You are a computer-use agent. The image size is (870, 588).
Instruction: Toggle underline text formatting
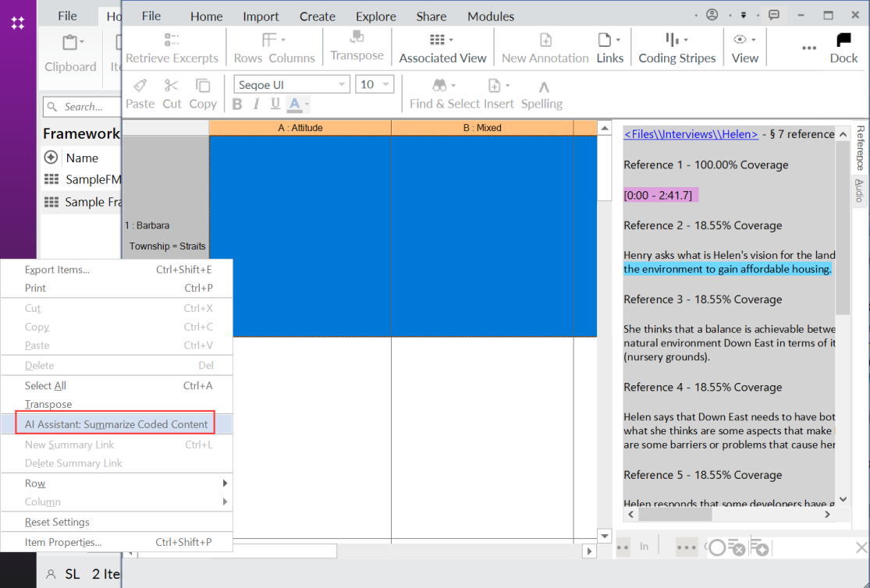click(x=275, y=104)
